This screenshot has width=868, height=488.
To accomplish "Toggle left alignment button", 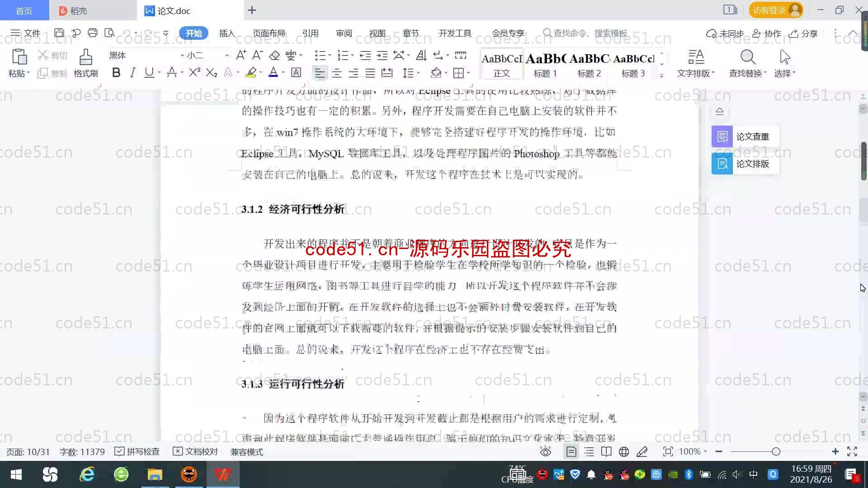I will 320,73.
